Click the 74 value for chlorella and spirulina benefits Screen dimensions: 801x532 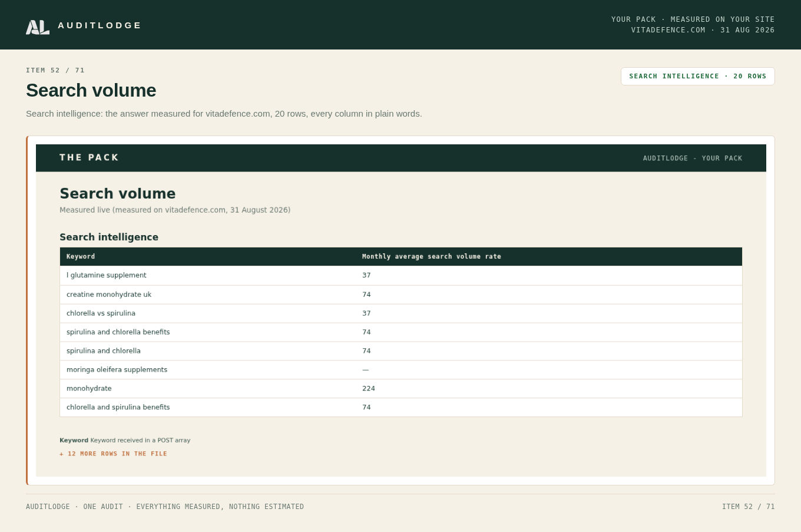[366, 408]
